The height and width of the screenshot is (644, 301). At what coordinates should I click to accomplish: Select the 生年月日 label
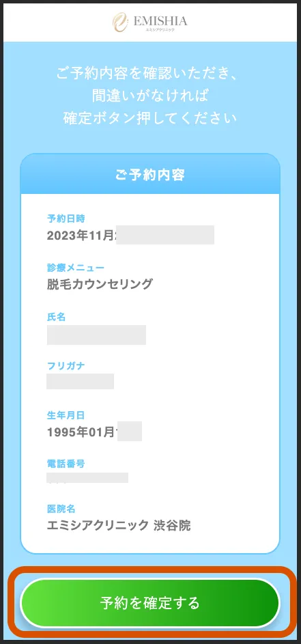(66, 415)
